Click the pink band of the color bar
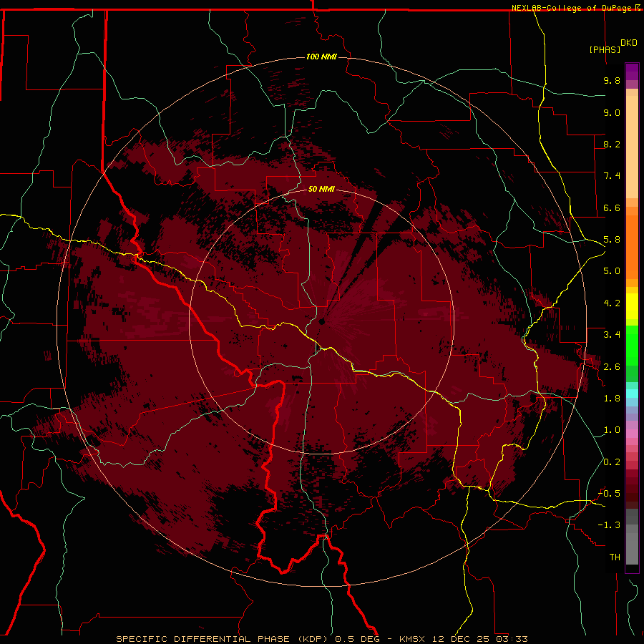This screenshot has width=644, height=644. point(632,434)
